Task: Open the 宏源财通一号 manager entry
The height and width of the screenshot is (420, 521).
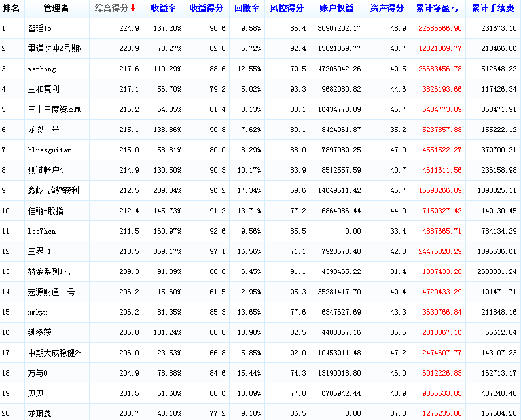Action: [51, 292]
